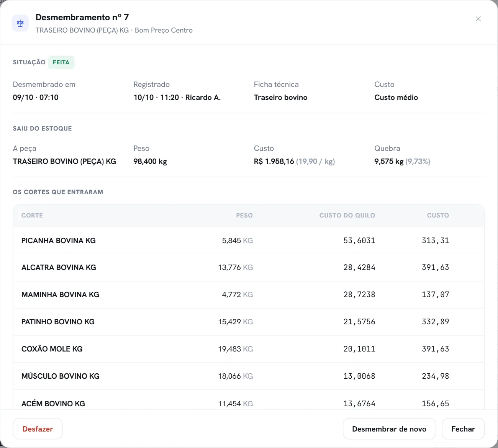Click the cost per kilo value 53,6031

tap(359, 240)
